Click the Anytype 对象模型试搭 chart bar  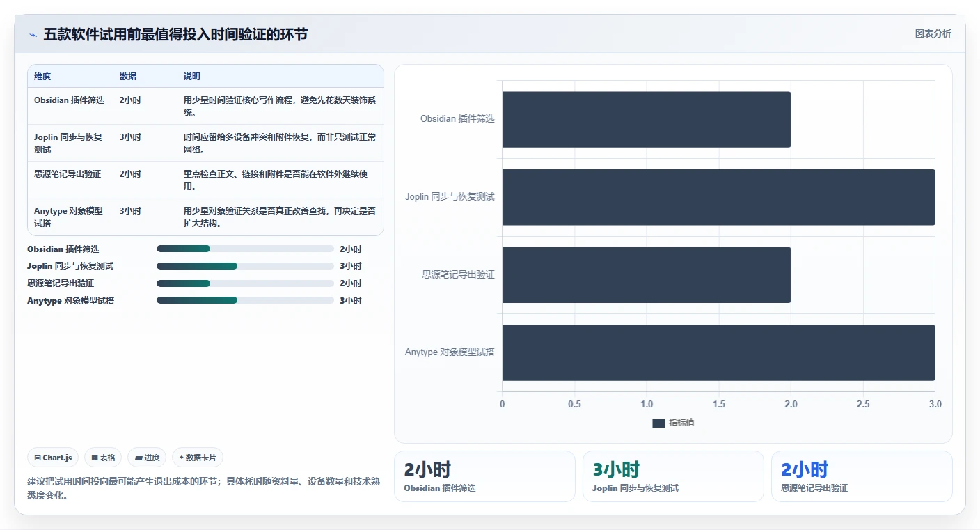[719, 352]
